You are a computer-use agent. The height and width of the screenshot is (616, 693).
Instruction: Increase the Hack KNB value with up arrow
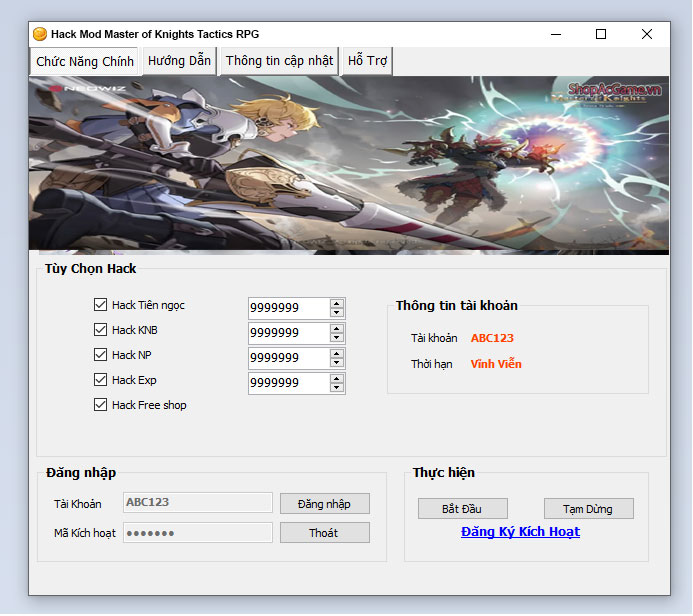click(x=337, y=329)
